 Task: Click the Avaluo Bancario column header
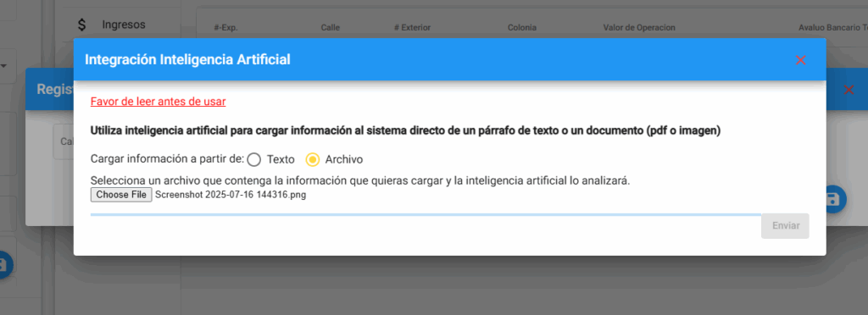(832, 28)
